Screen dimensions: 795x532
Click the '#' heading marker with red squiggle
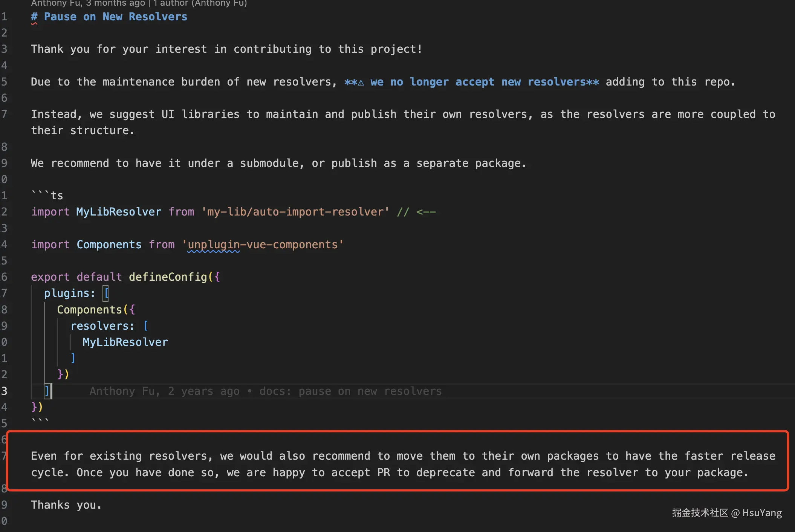click(34, 17)
